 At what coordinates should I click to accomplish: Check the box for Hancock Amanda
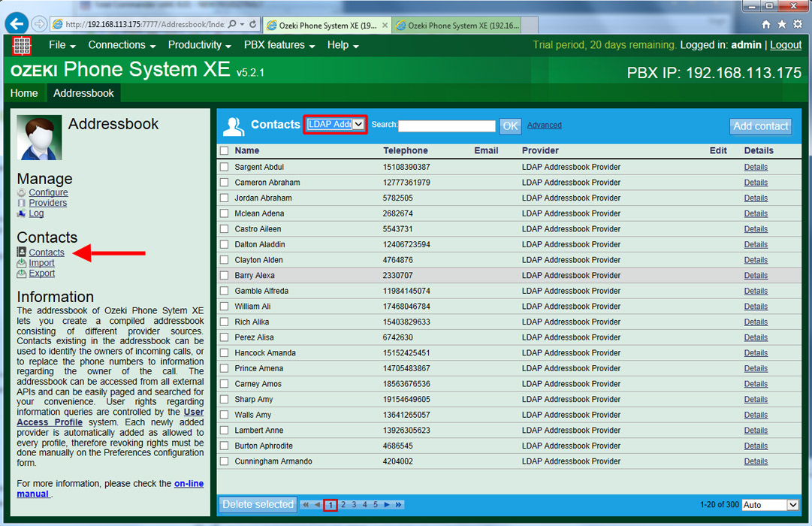click(x=225, y=353)
